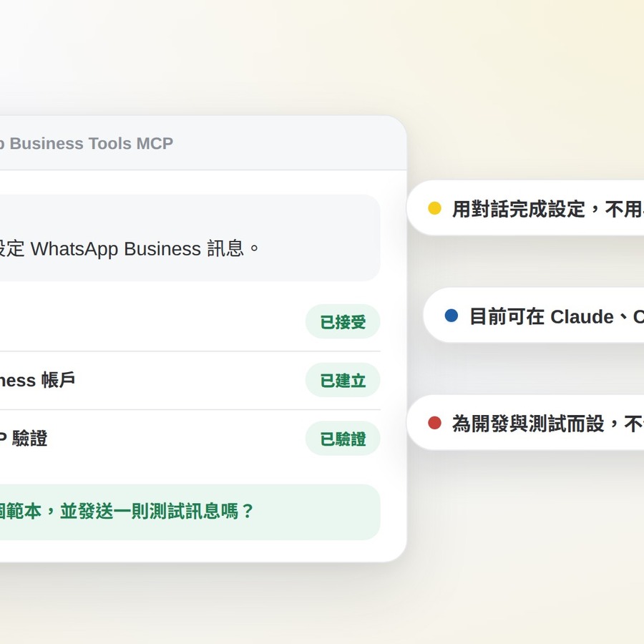
Task: Click the Business Tools MCP header title
Action: coord(87,143)
